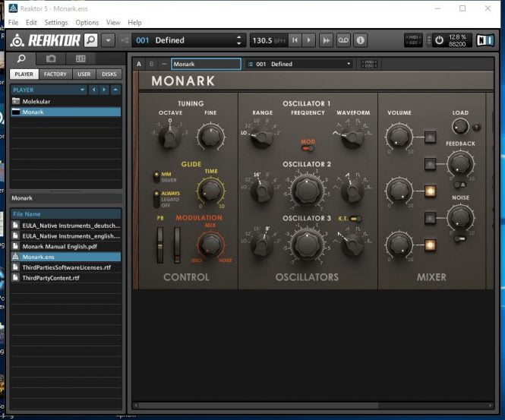The height and width of the screenshot is (420, 505).
Task: Click the Load knob in mixer
Action: click(x=460, y=126)
